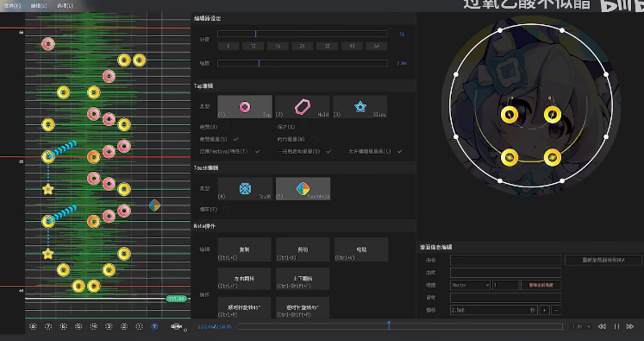
Task: Toggle the 烟花(F) fireworks checkbox
Action: point(226,210)
